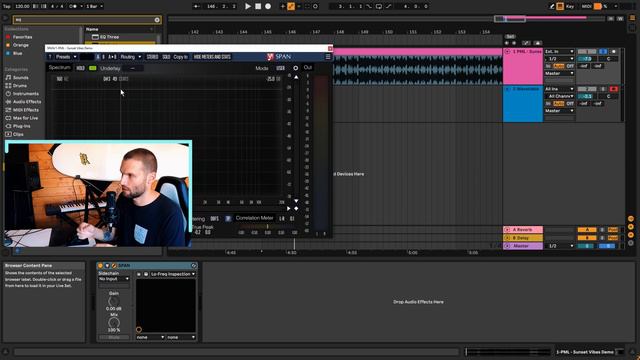Click the MIDI arrangement overdub plus icon
Viewport: 640px width, 360px height.
coord(282,6)
